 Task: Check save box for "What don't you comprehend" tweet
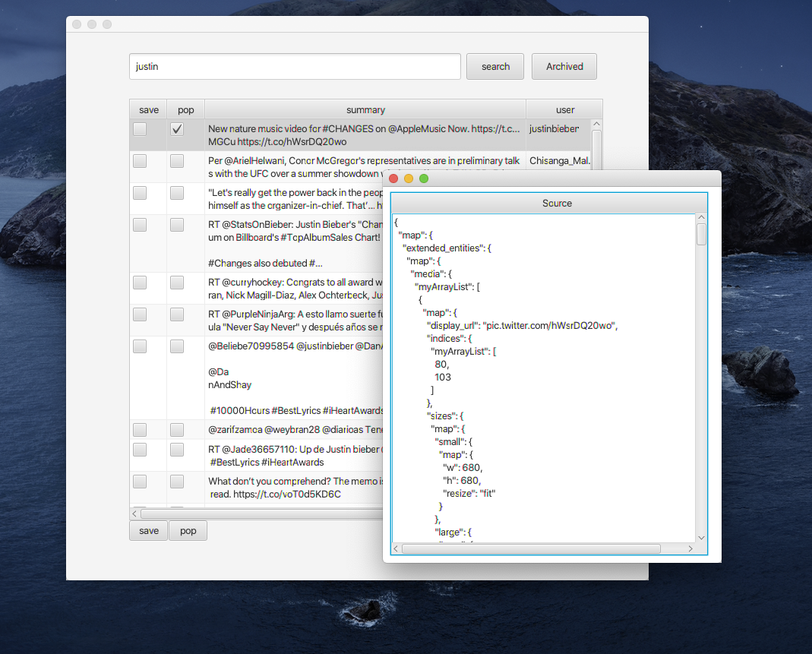pos(140,482)
